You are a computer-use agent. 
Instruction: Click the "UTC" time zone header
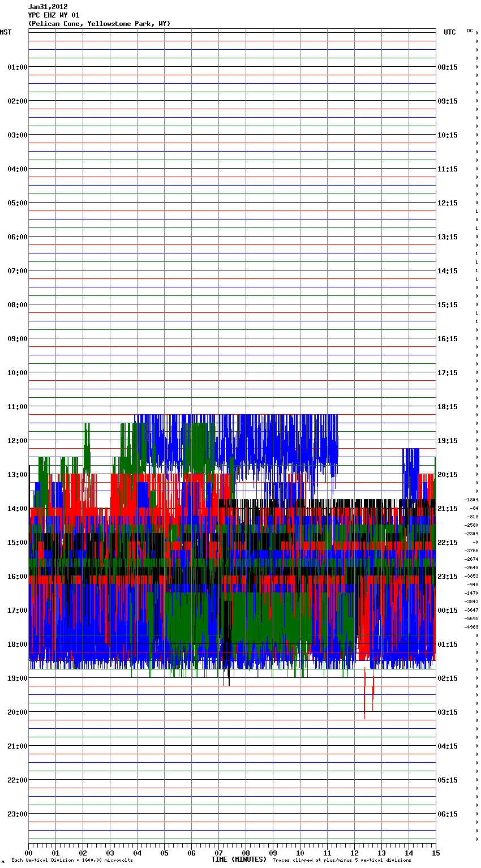(449, 32)
